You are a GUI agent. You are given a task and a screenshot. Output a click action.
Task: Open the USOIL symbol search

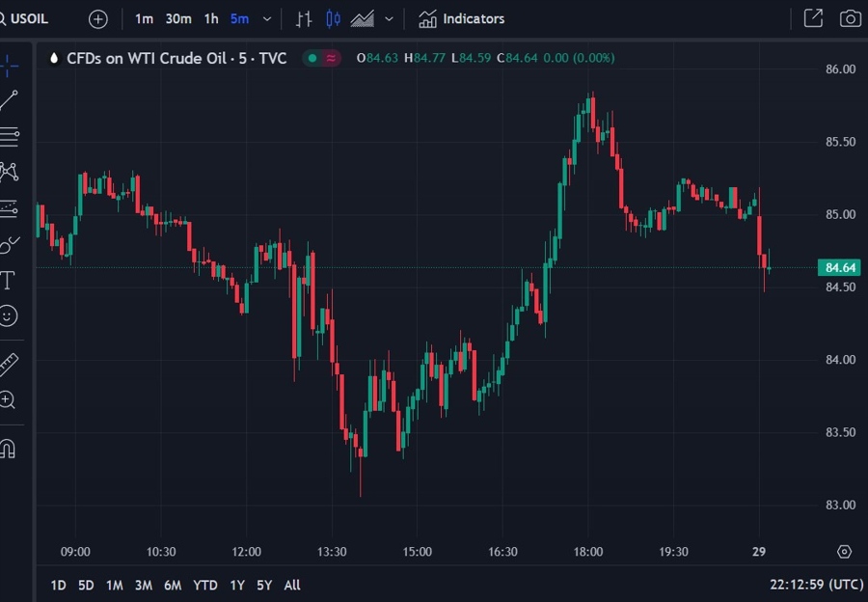tap(24, 19)
